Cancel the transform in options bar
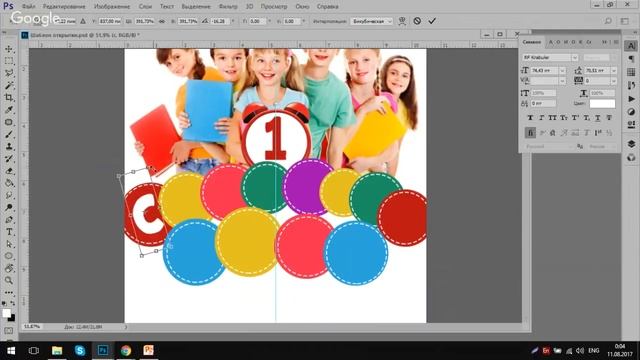 417,21
